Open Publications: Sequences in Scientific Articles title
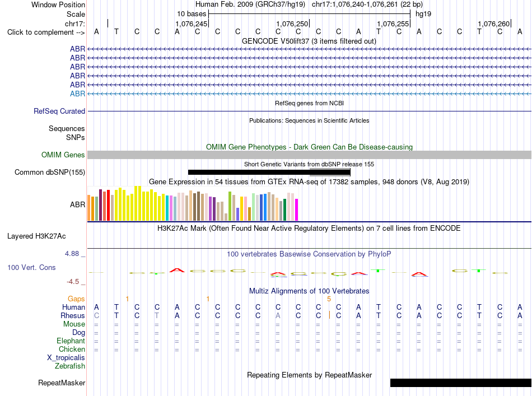The height and width of the screenshot is (396, 532). [x=309, y=120]
